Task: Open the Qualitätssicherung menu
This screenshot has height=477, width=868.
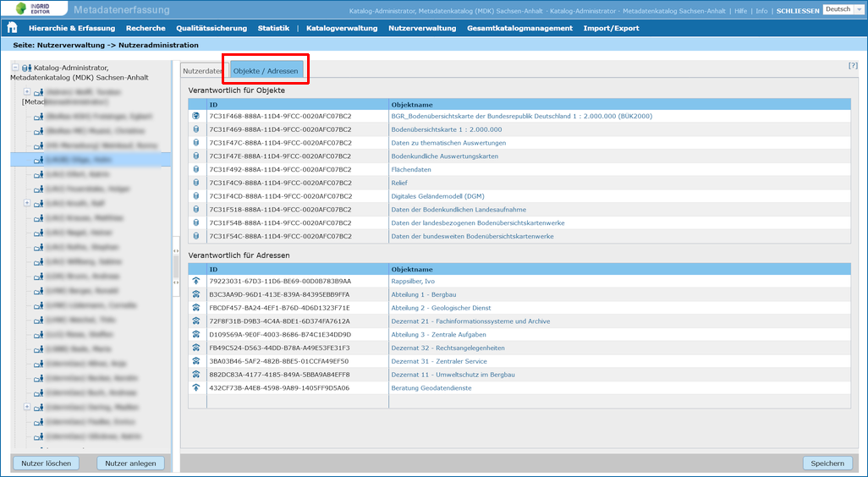Action: (x=212, y=28)
